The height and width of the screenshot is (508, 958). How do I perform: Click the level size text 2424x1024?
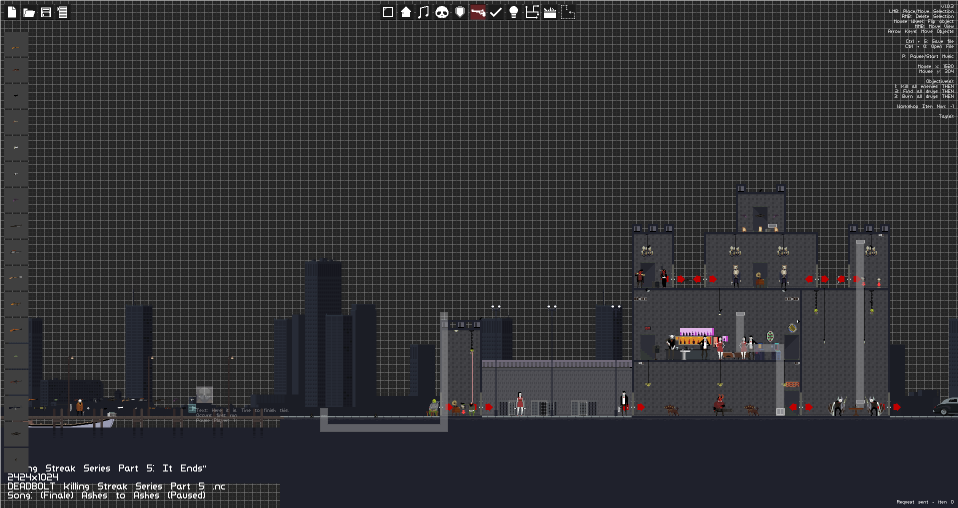coord(33,477)
